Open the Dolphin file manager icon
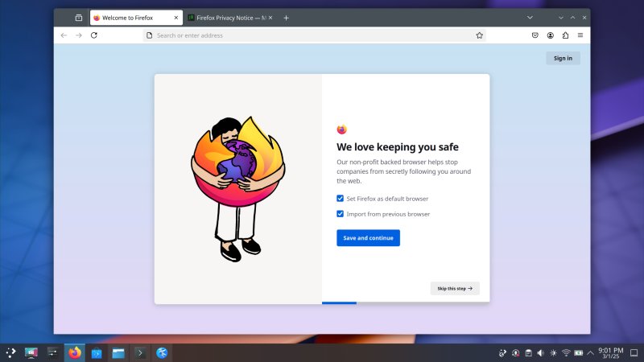The image size is (644, 362). click(x=118, y=352)
